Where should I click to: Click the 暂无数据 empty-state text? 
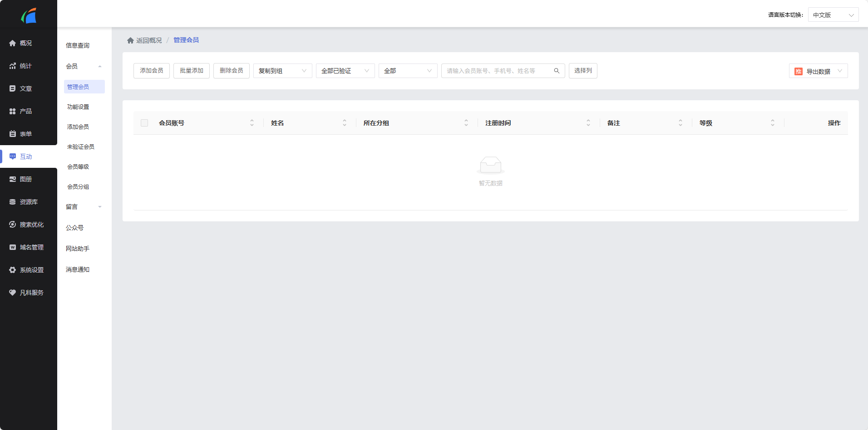(x=491, y=183)
